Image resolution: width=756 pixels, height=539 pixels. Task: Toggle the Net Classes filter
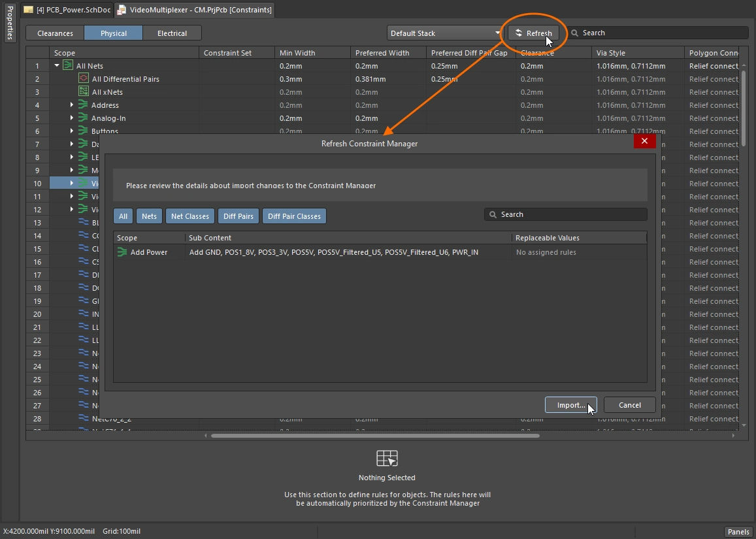point(189,216)
